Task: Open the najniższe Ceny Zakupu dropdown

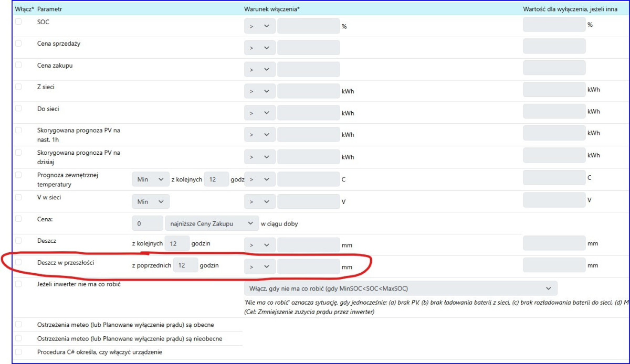Action: [x=212, y=223]
